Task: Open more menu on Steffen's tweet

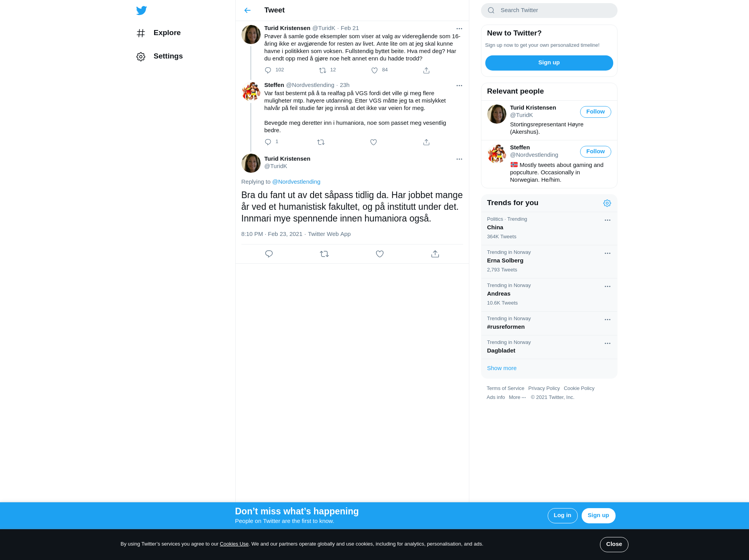Action: click(x=459, y=85)
